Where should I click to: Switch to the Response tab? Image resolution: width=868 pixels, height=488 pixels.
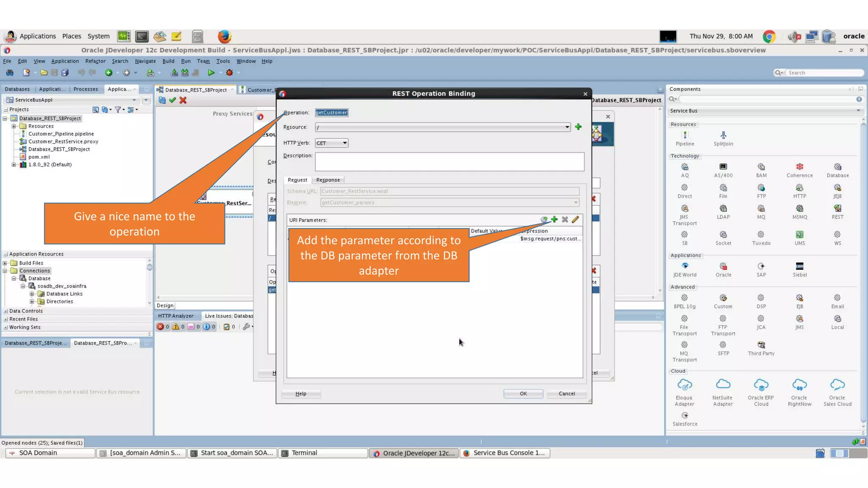tap(328, 180)
